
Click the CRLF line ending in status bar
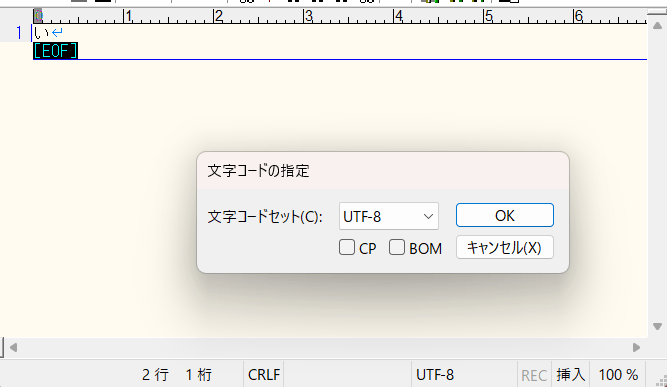point(264,375)
